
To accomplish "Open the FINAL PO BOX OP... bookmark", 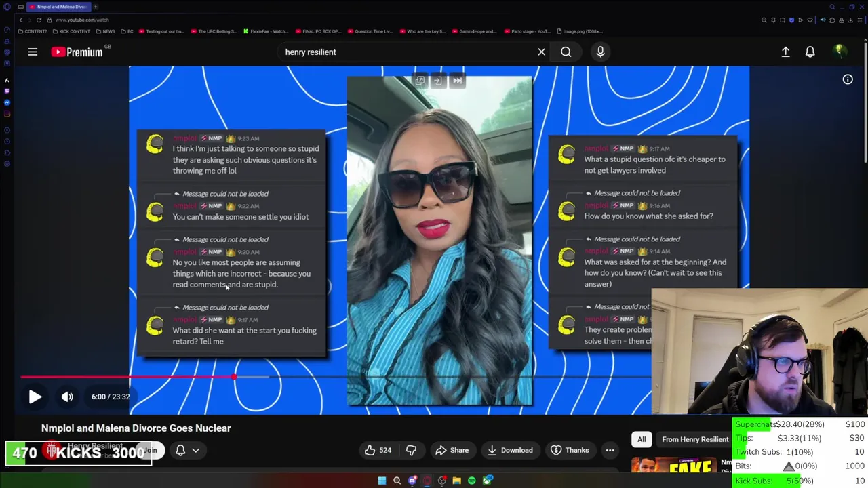I will coord(318,31).
